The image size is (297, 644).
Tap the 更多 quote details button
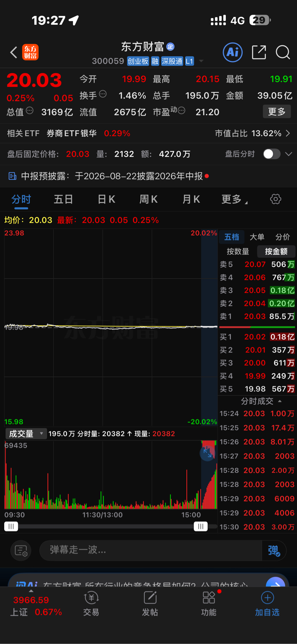pos(277,112)
